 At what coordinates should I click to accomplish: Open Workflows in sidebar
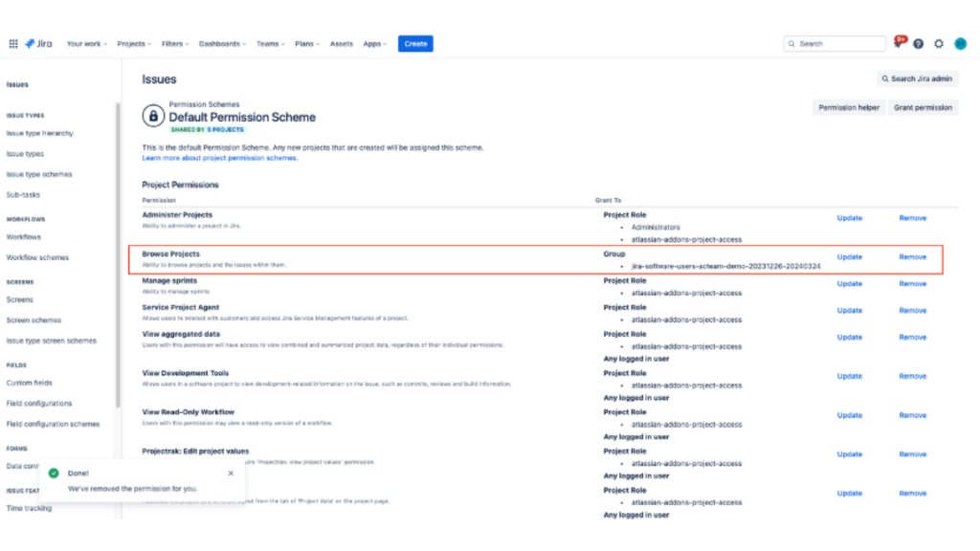pos(24,237)
